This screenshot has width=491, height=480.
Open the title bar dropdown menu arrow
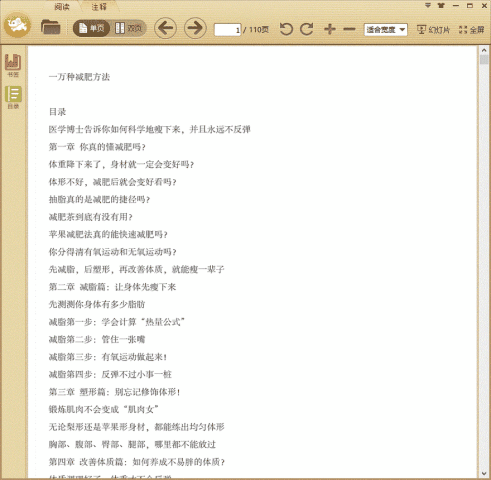(428, 6)
